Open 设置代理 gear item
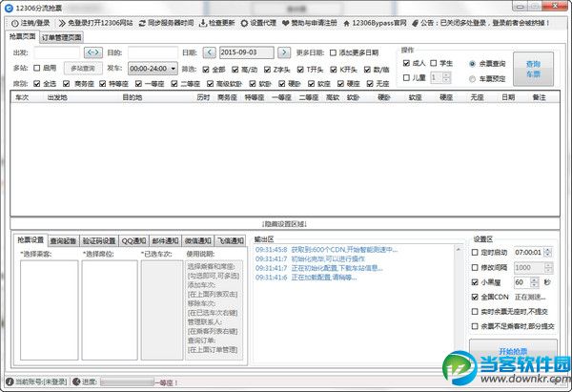The image size is (572, 392). pos(258,23)
